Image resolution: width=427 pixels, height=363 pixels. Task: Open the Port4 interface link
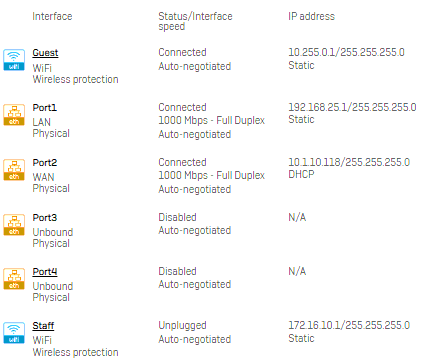pyautogui.click(x=45, y=272)
